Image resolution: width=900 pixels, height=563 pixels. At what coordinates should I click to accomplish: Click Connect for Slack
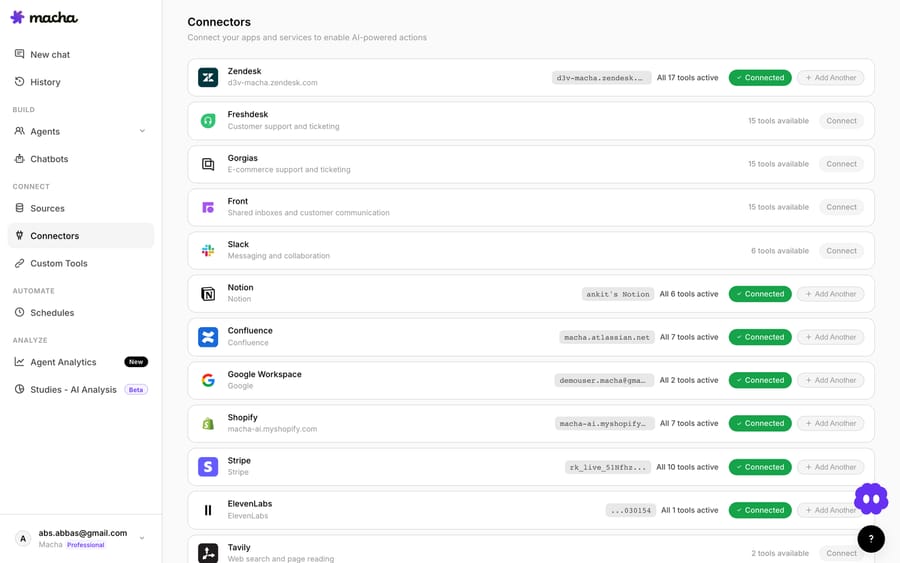pos(841,251)
